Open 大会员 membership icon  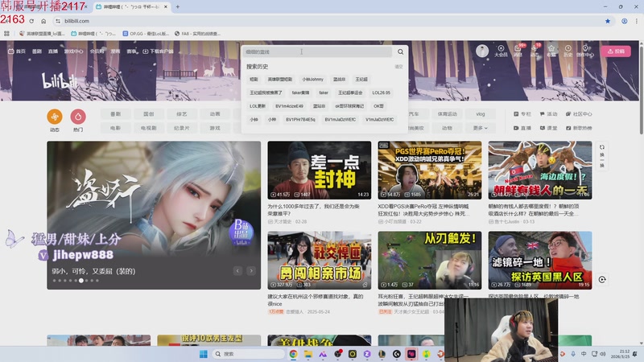(x=501, y=51)
